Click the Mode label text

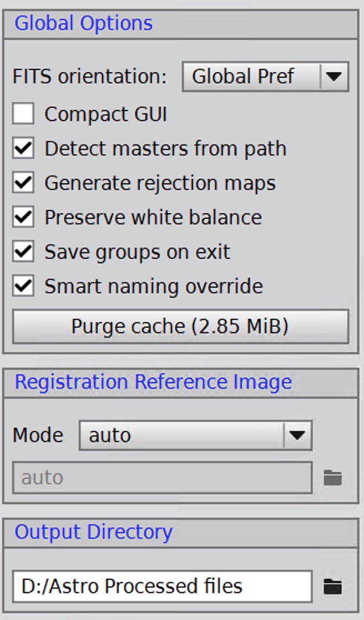click(x=38, y=436)
